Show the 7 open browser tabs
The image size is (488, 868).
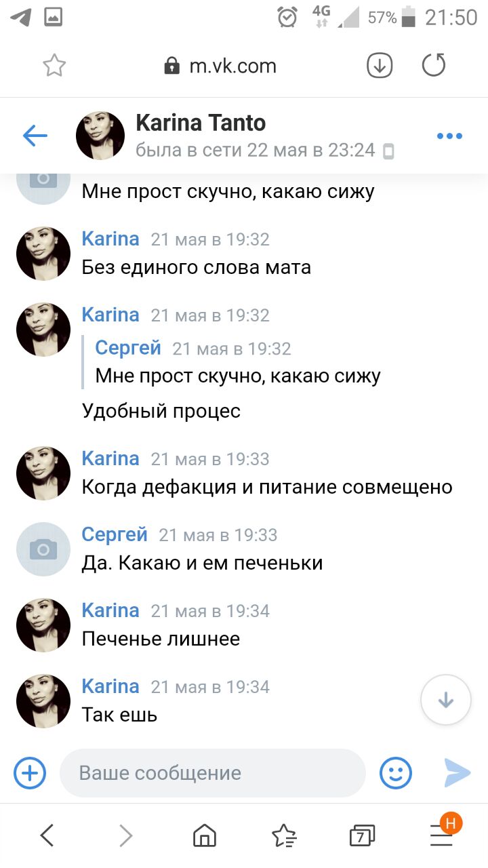[362, 835]
